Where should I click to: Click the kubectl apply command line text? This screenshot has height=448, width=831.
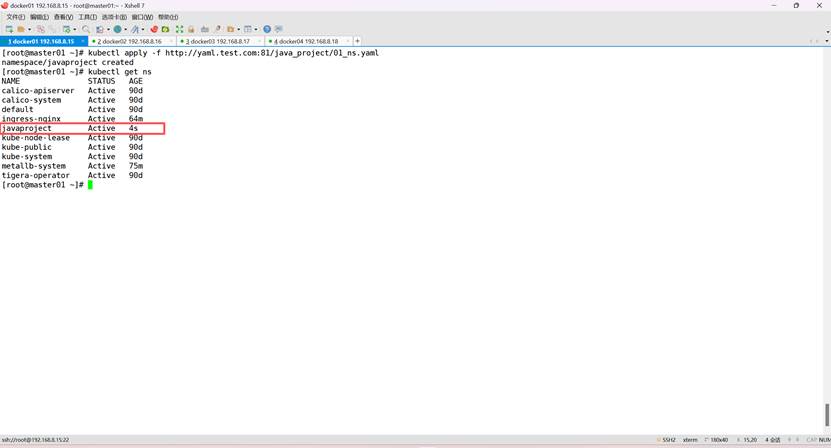pos(233,53)
